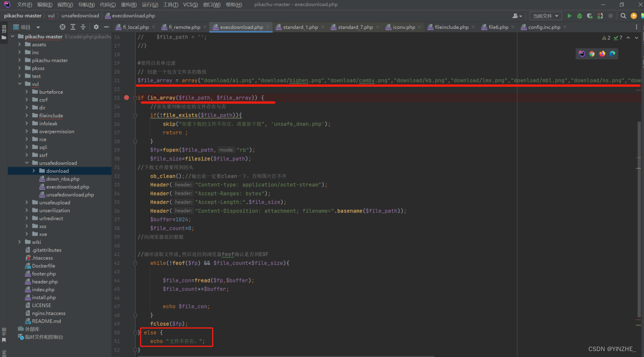Run the current file with green play button

[569, 16]
